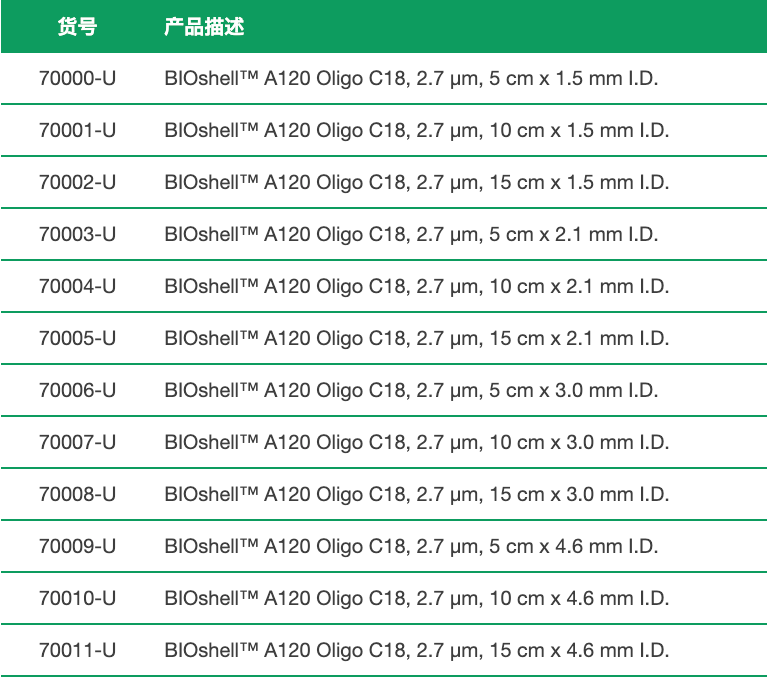Click the 产品描述 column header
The height and width of the screenshot is (677, 770).
(x=204, y=27)
